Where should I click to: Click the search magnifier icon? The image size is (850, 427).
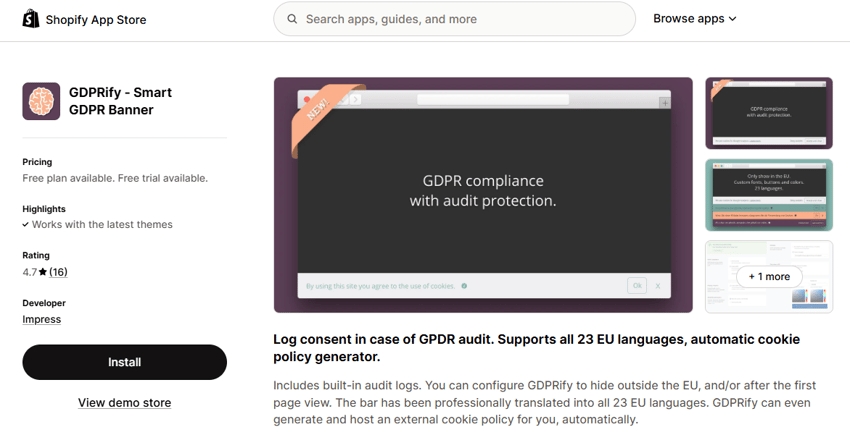[292, 19]
